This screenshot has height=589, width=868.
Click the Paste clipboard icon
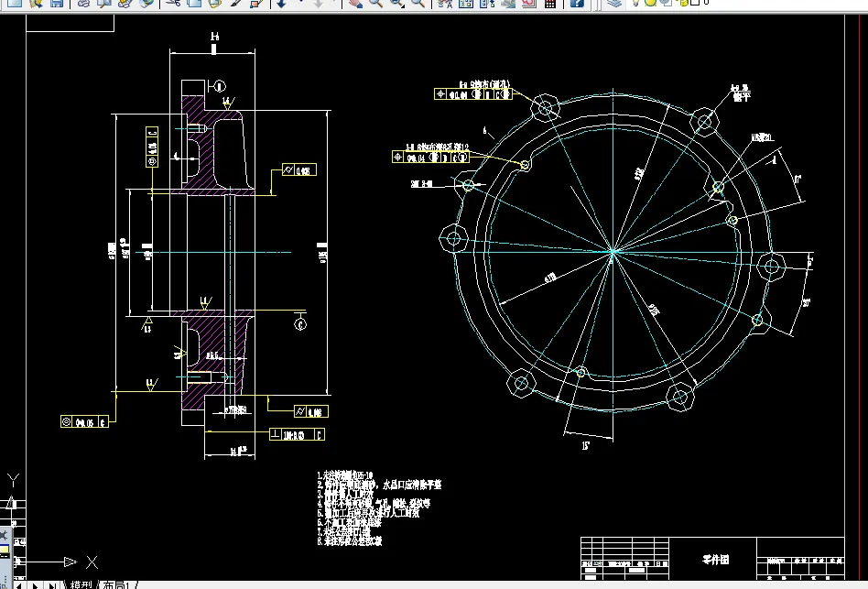(x=215, y=3)
